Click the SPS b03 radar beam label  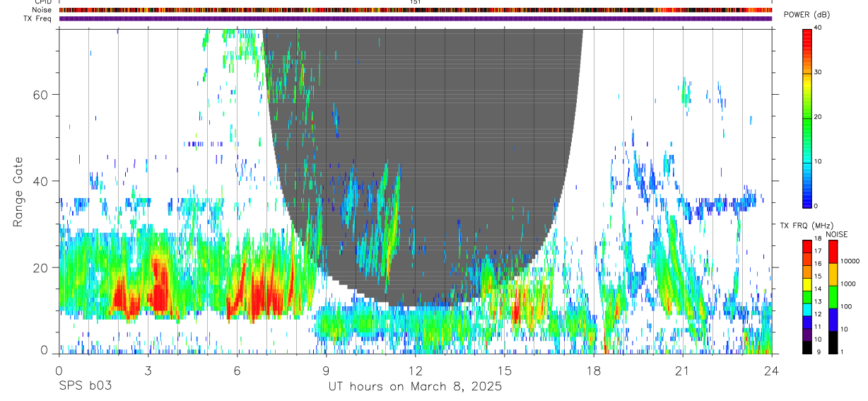pos(85,387)
